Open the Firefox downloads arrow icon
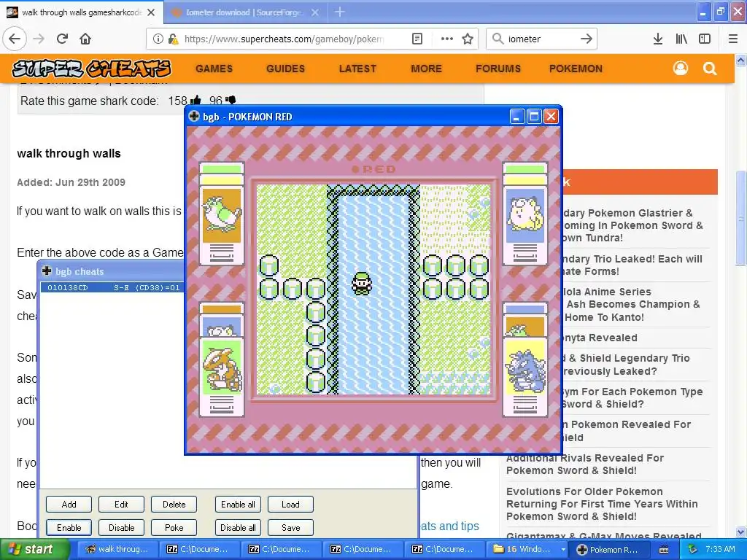The height and width of the screenshot is (560, 747). click(x=658, y=39)
